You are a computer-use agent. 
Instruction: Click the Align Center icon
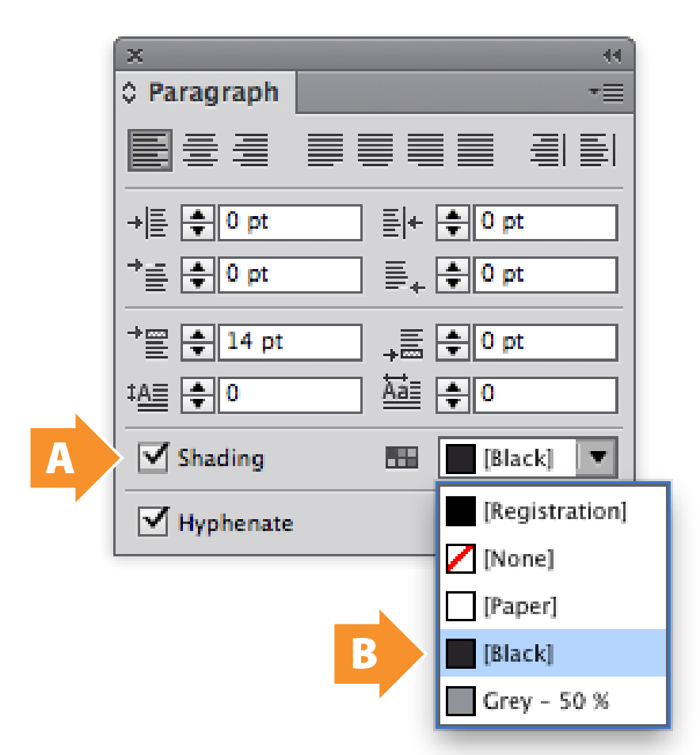tap(201, 150)
